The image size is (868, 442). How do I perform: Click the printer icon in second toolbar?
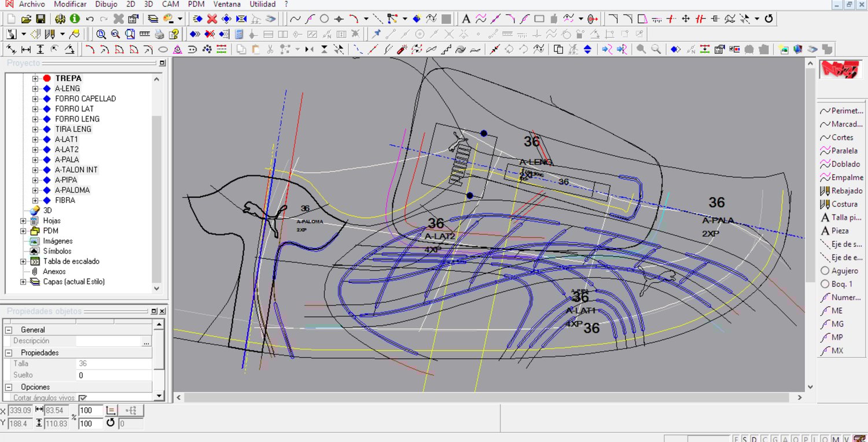[159, 34]
